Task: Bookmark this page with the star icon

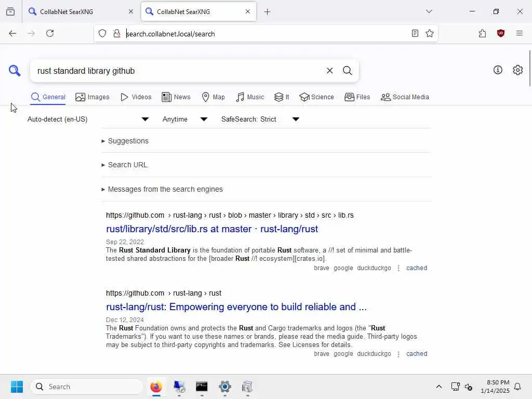Action: [x=430, y=33]
